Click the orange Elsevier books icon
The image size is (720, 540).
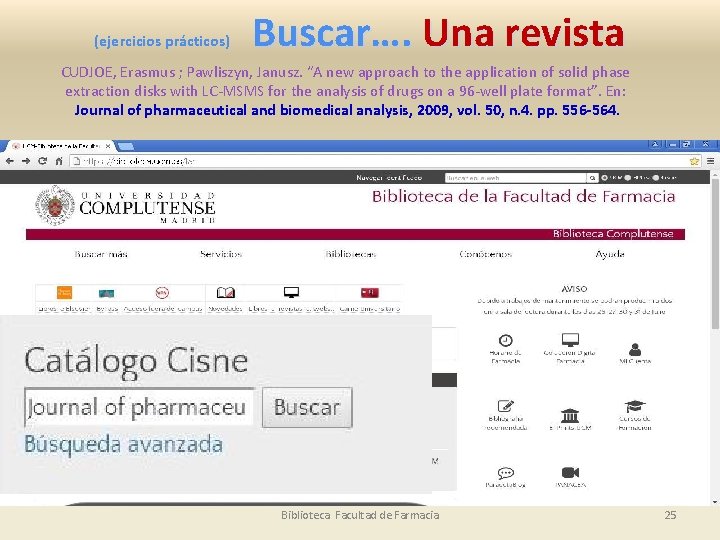click(64, 292)
